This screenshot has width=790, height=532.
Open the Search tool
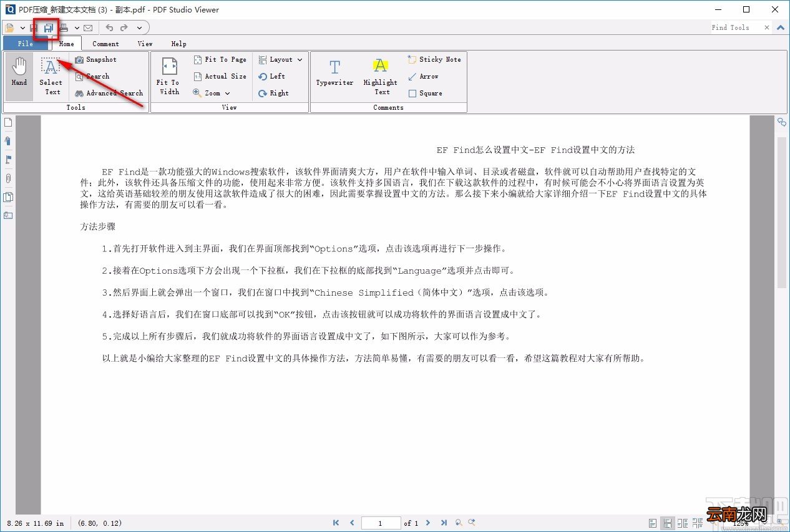(x=92, y=76)
